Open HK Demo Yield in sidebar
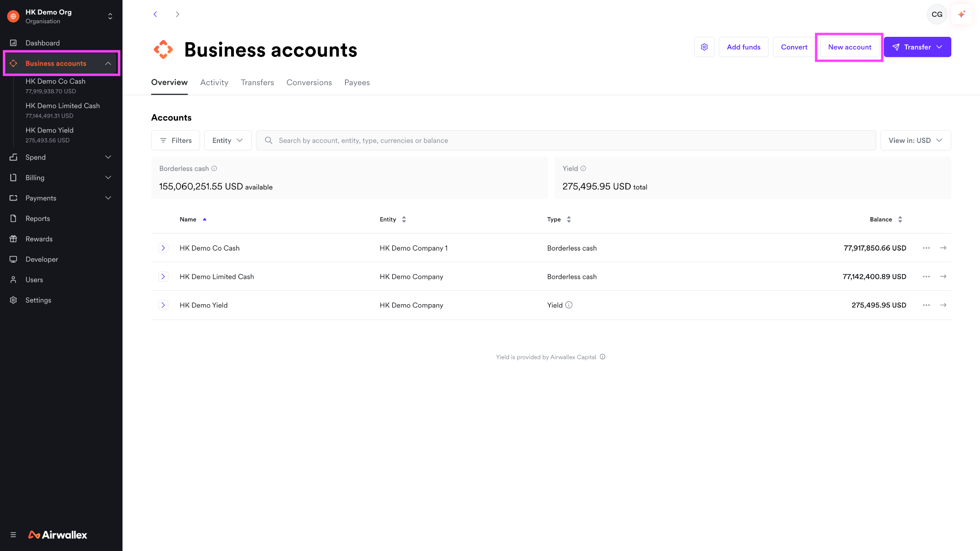The height and width of the screenshot is (551, 980). [x=50, y=135]
